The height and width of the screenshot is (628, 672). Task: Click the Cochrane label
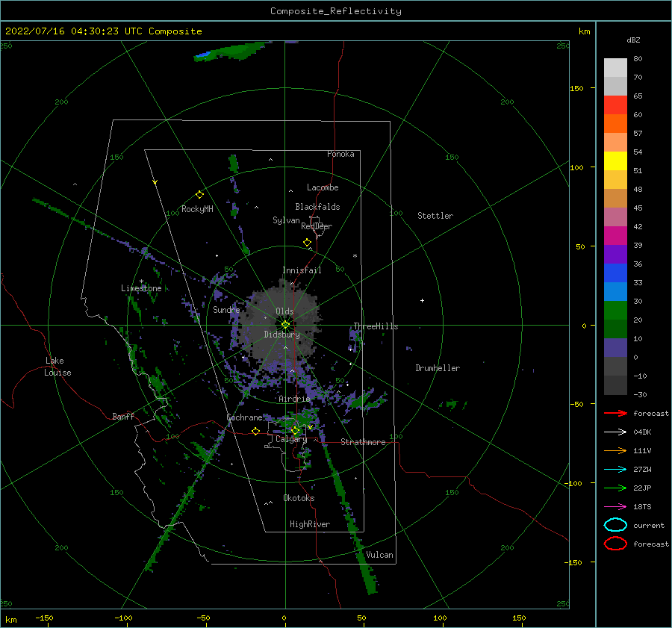click(244, 417)
